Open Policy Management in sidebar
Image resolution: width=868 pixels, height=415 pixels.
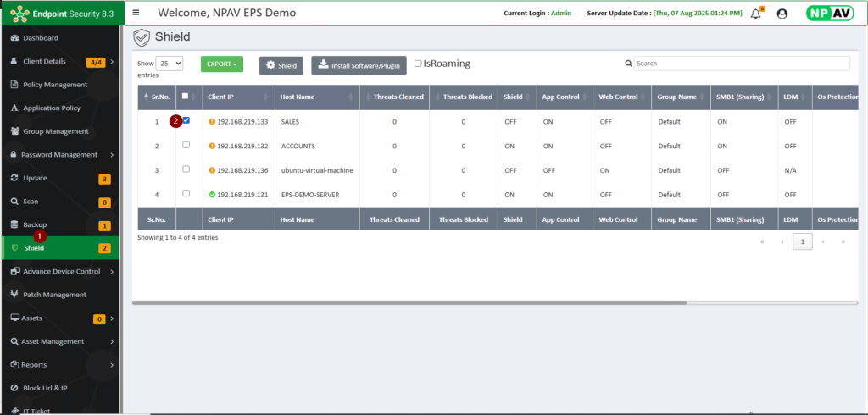point(55,85)
